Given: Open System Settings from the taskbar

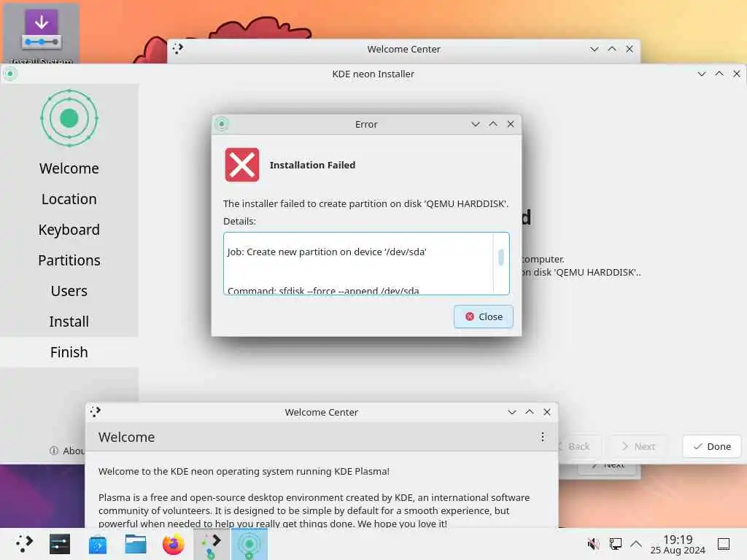Looking at the screenshot, I should pyautogui.click(x=60, y=544).
